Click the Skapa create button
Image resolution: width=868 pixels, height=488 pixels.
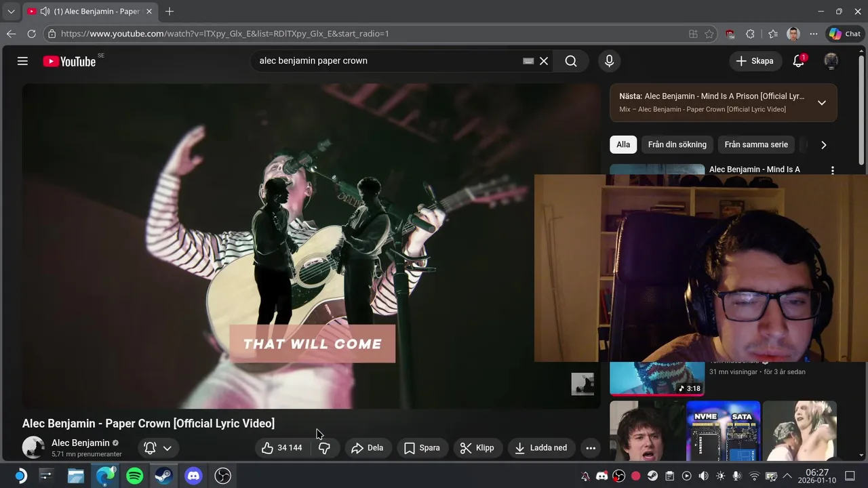coord(755,61)
